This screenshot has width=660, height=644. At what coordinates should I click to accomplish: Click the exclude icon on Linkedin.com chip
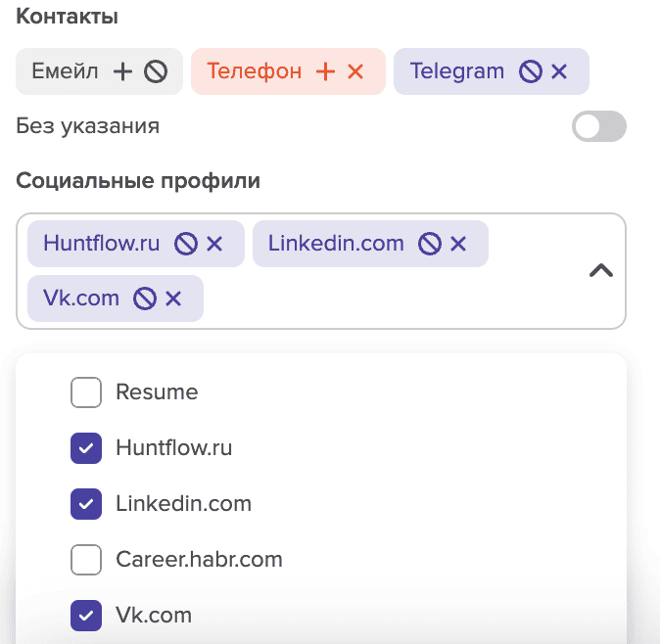[429, 244]
